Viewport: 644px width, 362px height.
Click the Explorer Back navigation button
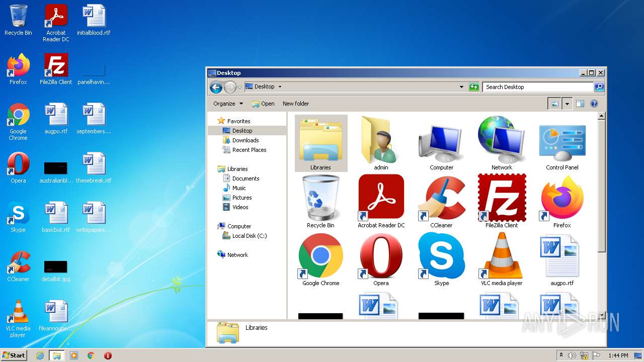click(216, 87)
